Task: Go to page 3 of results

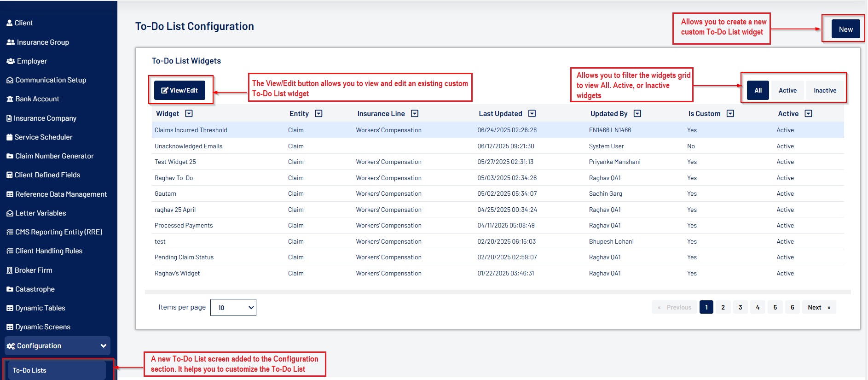Action: click(x=740, y=307)
